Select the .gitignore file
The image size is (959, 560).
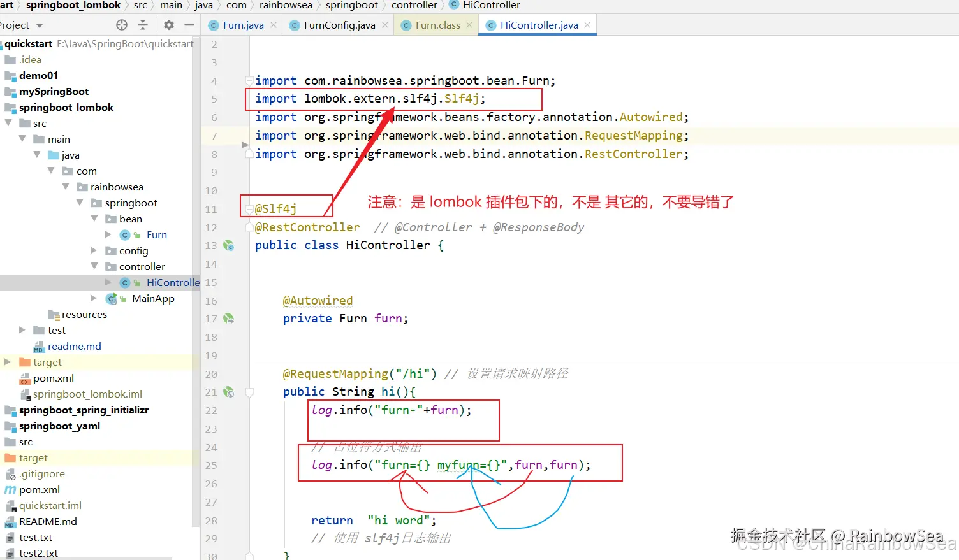tap(41, 473)
